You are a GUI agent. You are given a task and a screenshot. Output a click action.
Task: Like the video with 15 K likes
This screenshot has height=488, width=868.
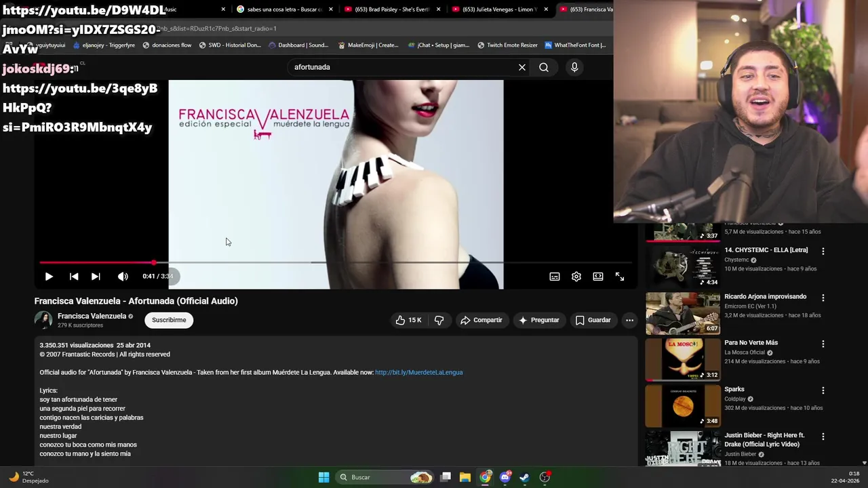click(409, 320)
